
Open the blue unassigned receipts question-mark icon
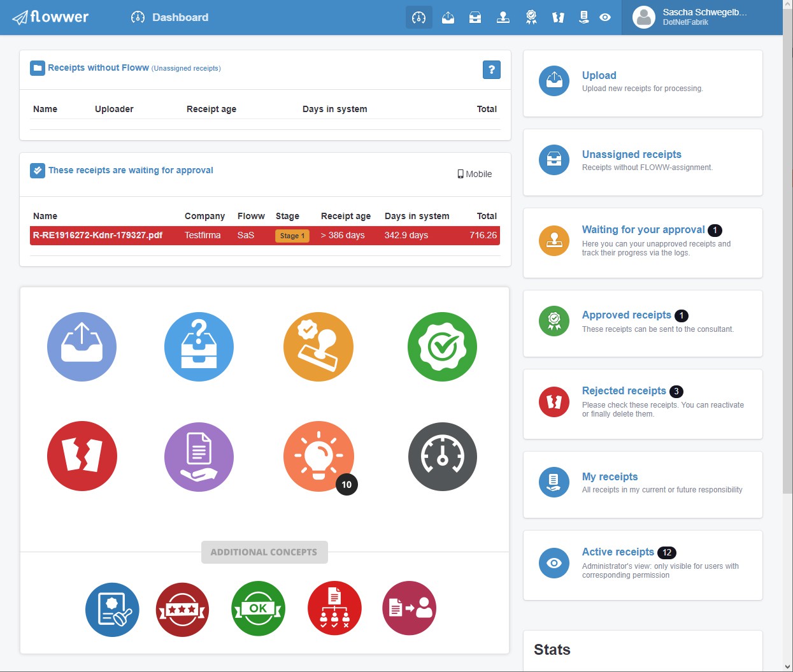coord(199,347)
